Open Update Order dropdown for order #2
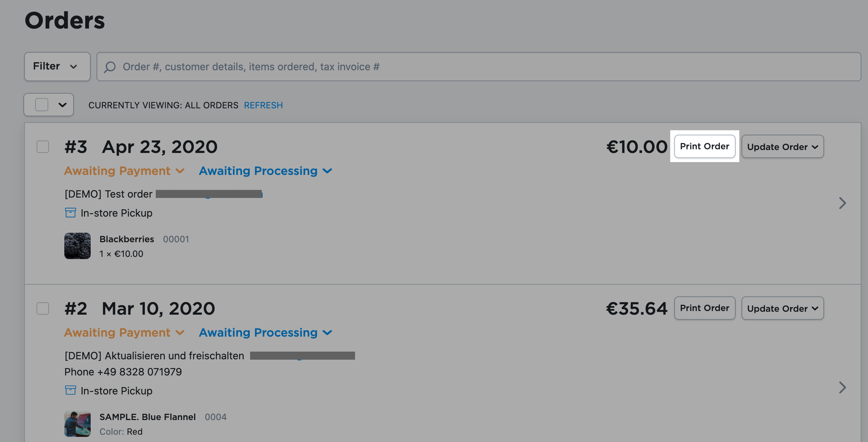The height and width of the screenshot is (442, 868). pyautogui.click(x=782, y=308)
